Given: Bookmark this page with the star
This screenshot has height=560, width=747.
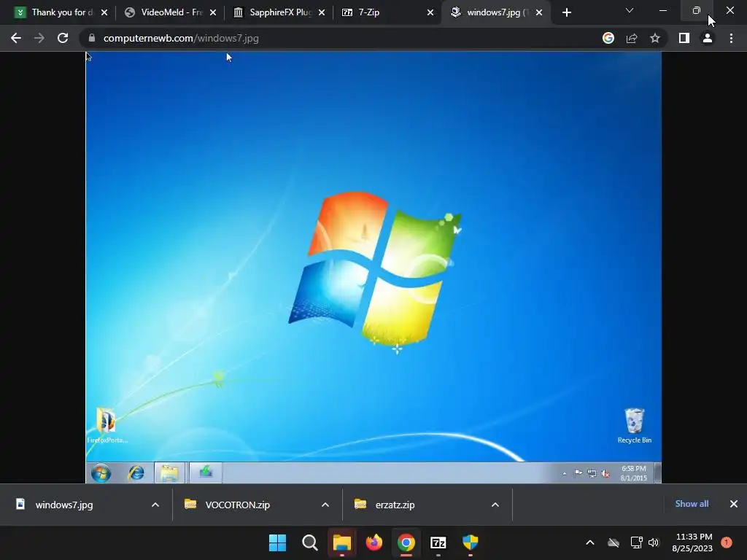Looking at the screenshot, I should [x=655, y=38].
